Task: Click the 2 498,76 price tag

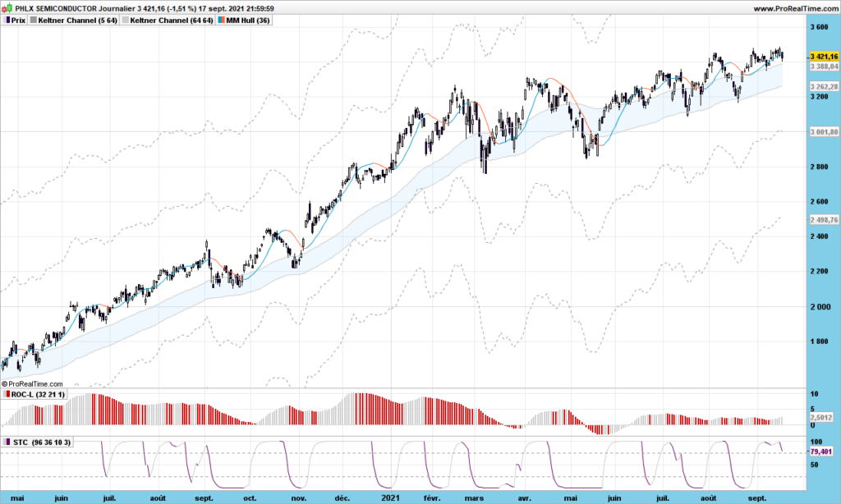Action: pyautogui.click(x=824, y=220)
